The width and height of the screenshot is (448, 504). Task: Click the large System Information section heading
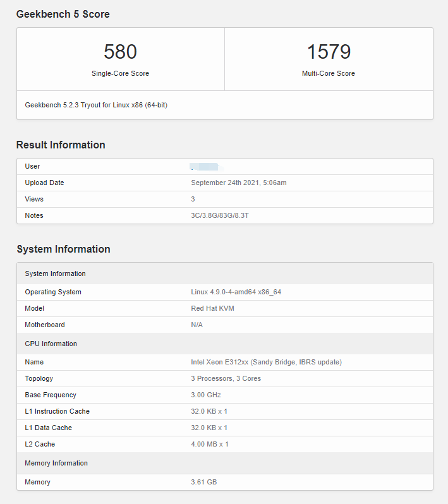tap(63, 249)
